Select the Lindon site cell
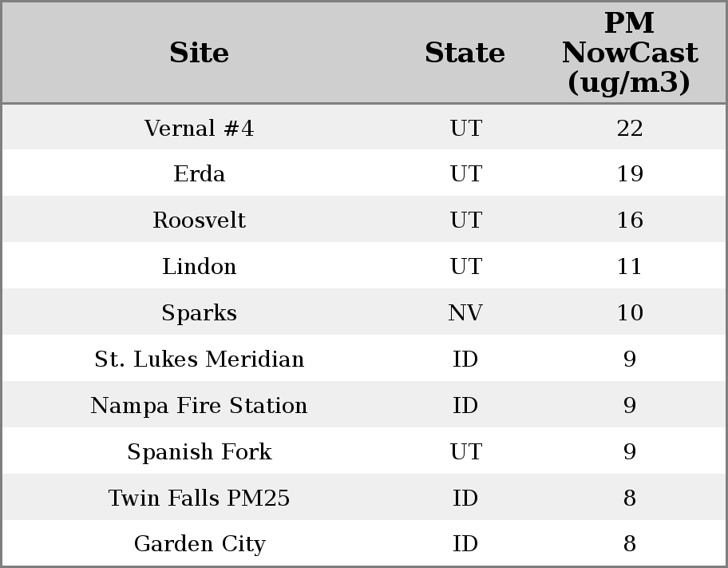 pos(199,267)
